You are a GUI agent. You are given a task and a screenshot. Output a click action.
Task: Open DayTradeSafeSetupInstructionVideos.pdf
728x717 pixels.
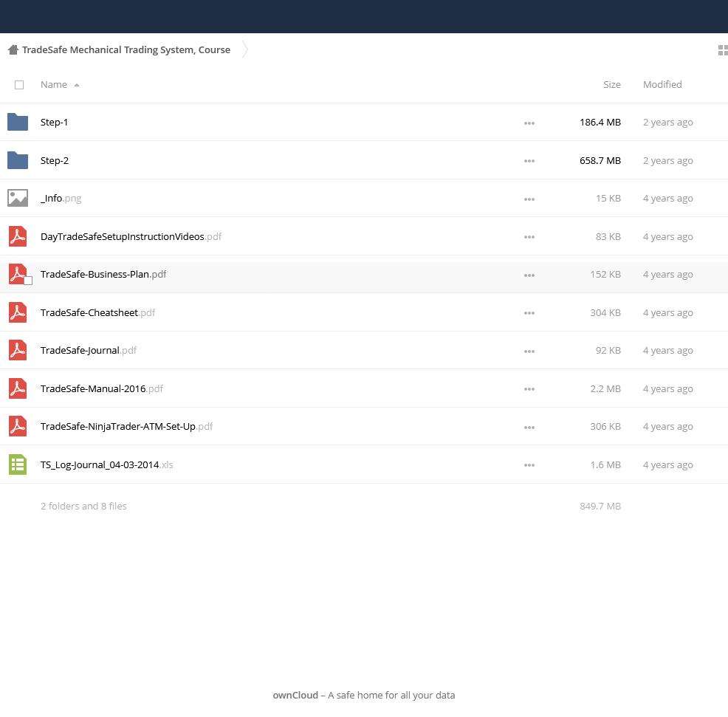coord(131,236)
